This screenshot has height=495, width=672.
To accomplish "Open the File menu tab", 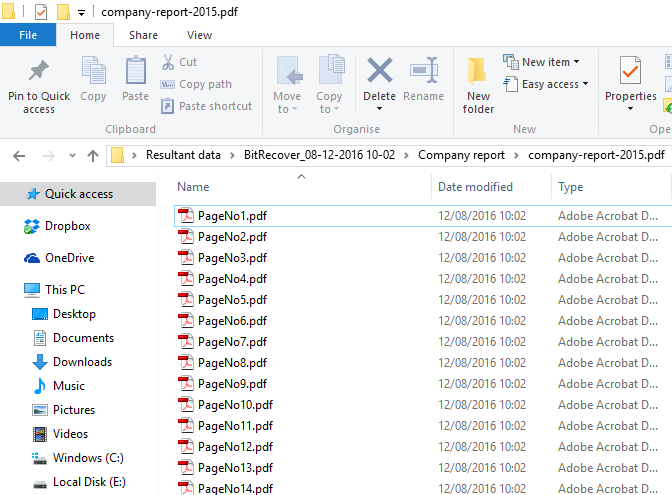I will point(28,35).
